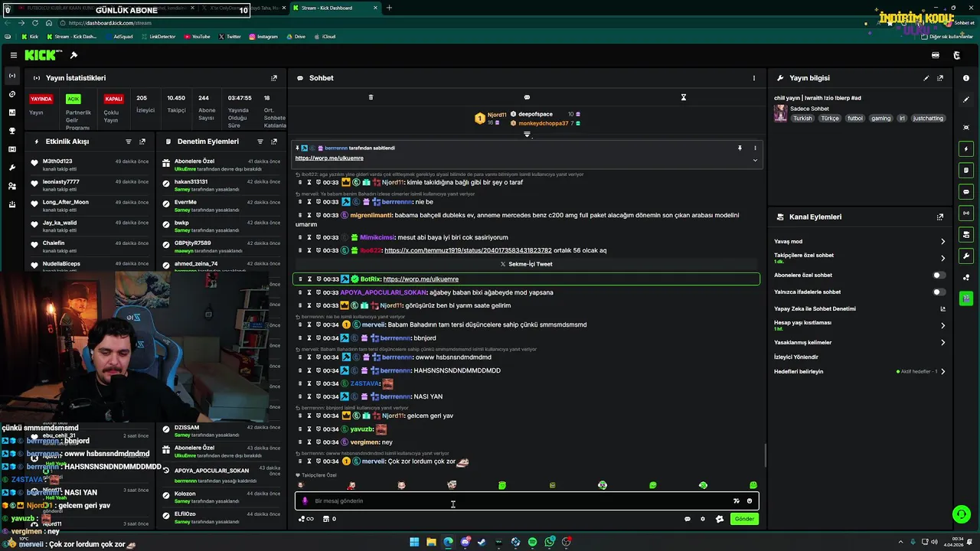
Task: Collapse the leaderboard handle under top gifters
Action: pos(527,135)
